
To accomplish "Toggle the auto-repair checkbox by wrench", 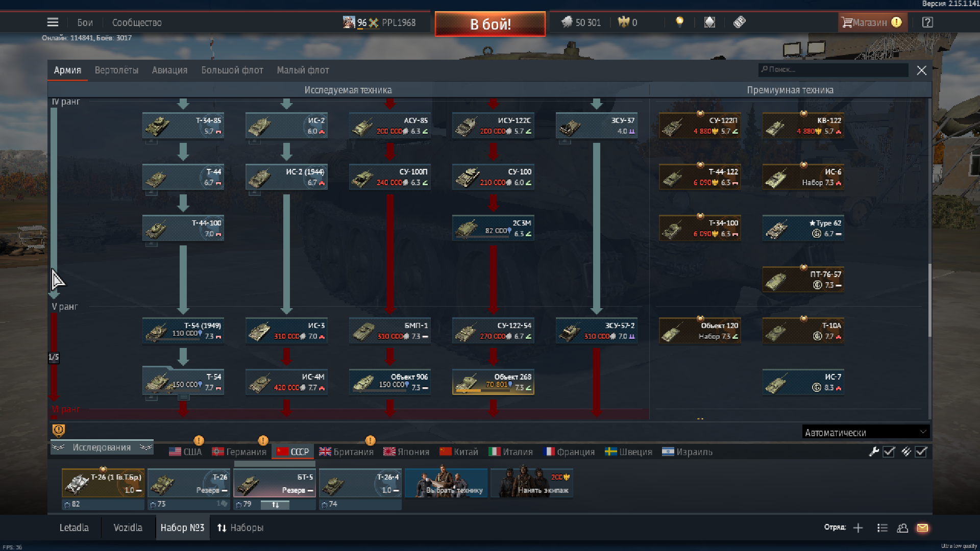I will tap(889, 452).
